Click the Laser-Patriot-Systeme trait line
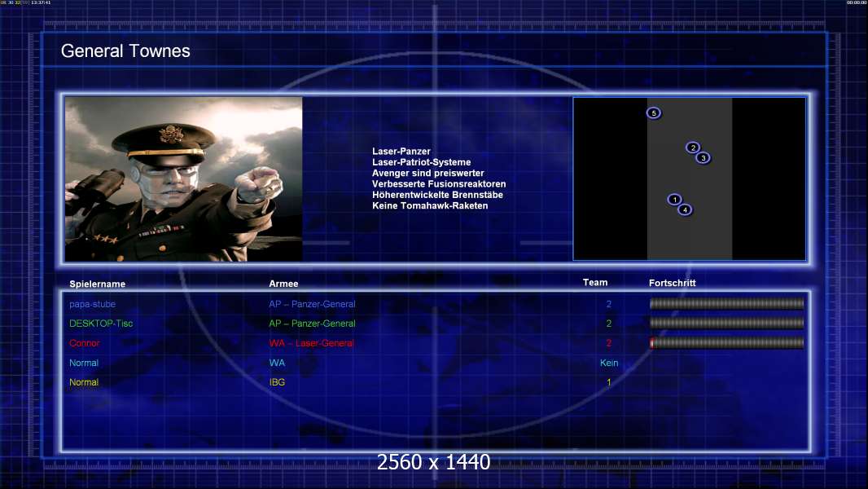 coord(421,162)
